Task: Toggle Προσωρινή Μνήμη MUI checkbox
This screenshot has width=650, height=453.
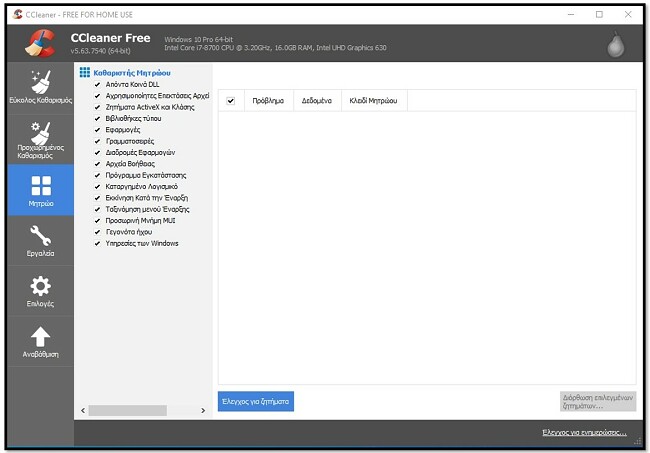Action: [97, 220]
